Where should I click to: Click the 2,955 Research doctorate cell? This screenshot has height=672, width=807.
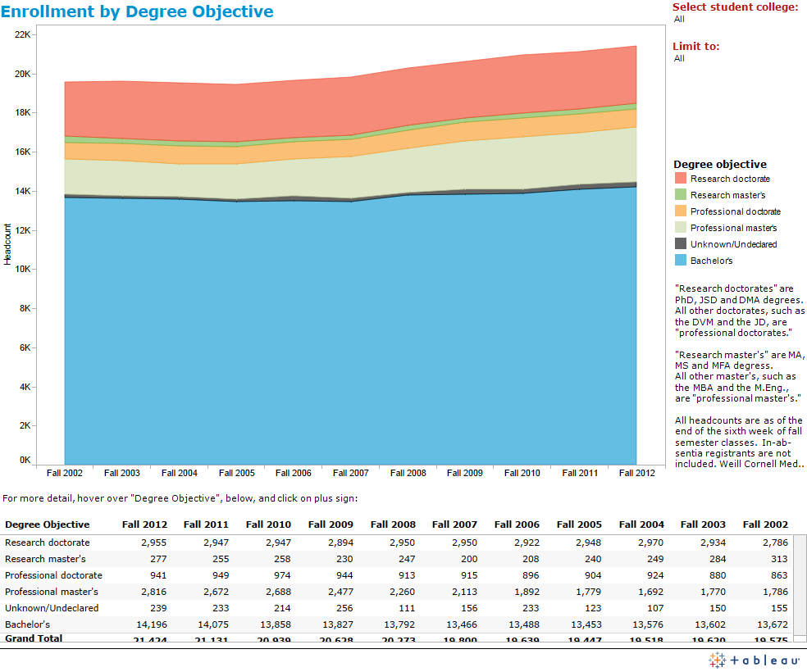[154, 543]
